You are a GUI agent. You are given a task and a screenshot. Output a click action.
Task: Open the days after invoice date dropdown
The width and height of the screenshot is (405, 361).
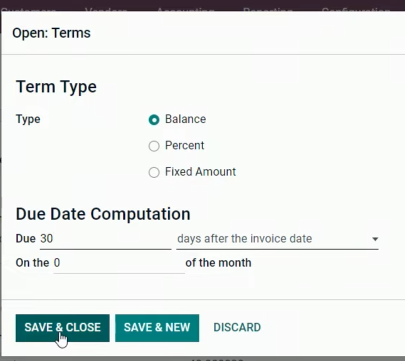tap(277, 239)
